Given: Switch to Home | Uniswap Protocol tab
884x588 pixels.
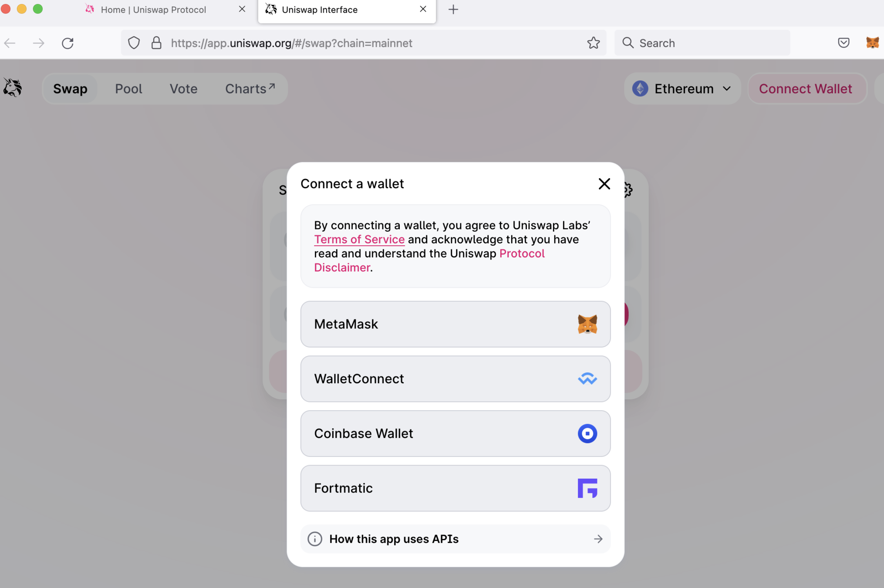Looking at the screenshot, I should [153, 10].
